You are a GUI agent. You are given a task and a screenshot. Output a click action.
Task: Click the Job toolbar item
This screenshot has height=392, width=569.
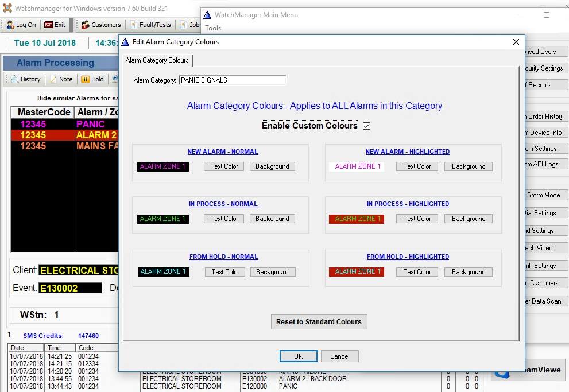click(190, 25)
